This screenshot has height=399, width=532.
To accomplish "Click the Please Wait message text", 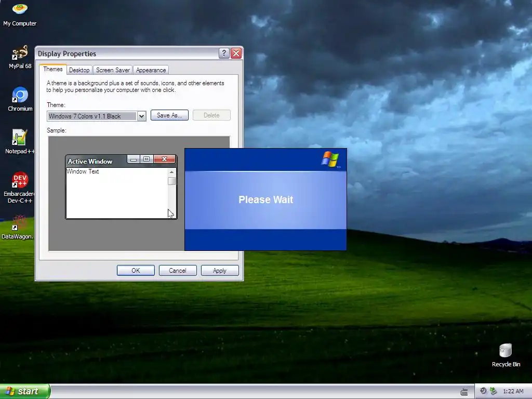I will [x=265, y=199].
